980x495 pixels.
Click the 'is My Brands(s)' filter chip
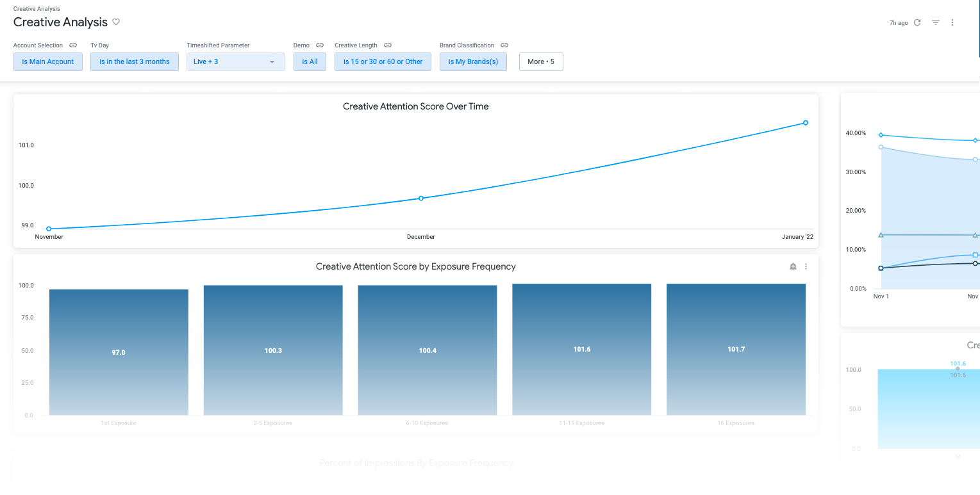473,61
